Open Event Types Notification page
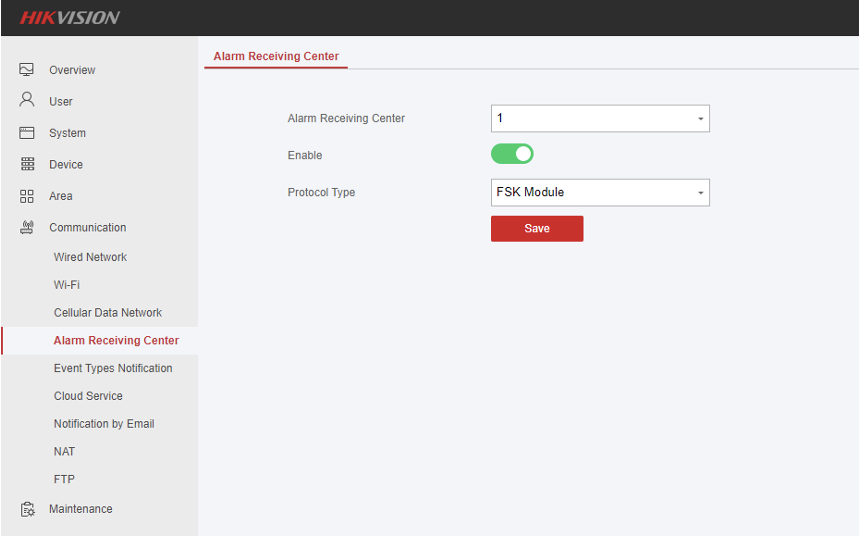Image resolution: width=860 pixels, height=536 pixels. (x=113, y=368)
